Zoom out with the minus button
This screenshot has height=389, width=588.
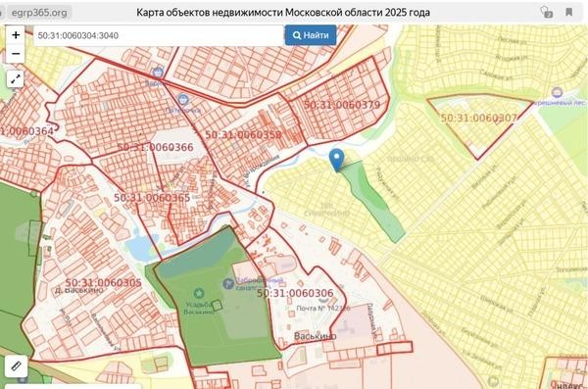16,54
